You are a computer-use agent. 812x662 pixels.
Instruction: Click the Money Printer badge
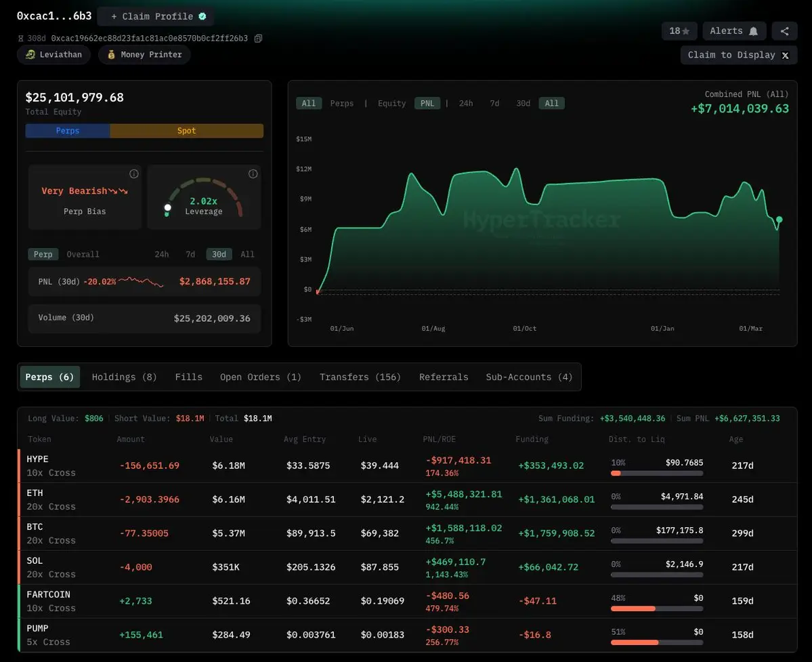point(144,55)
